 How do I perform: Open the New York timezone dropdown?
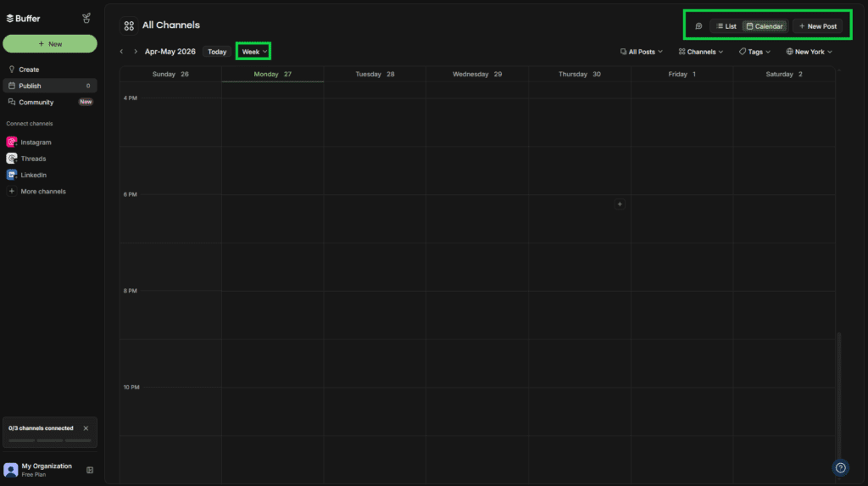(x=809, y=52)
